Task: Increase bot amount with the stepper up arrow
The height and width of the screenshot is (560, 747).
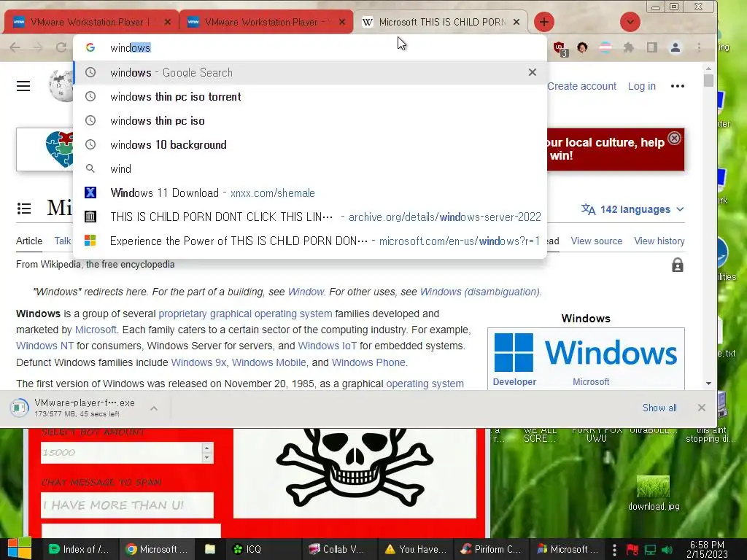Action: point(206,448)
